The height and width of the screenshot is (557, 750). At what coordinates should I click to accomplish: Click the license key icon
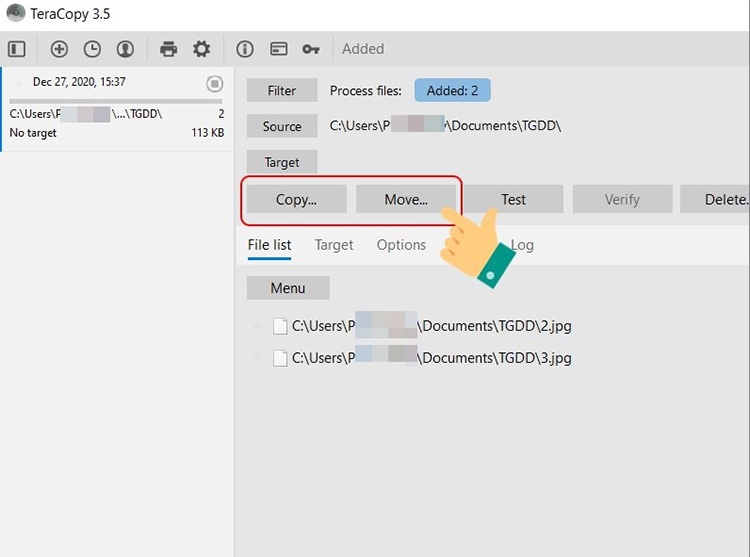311,49
